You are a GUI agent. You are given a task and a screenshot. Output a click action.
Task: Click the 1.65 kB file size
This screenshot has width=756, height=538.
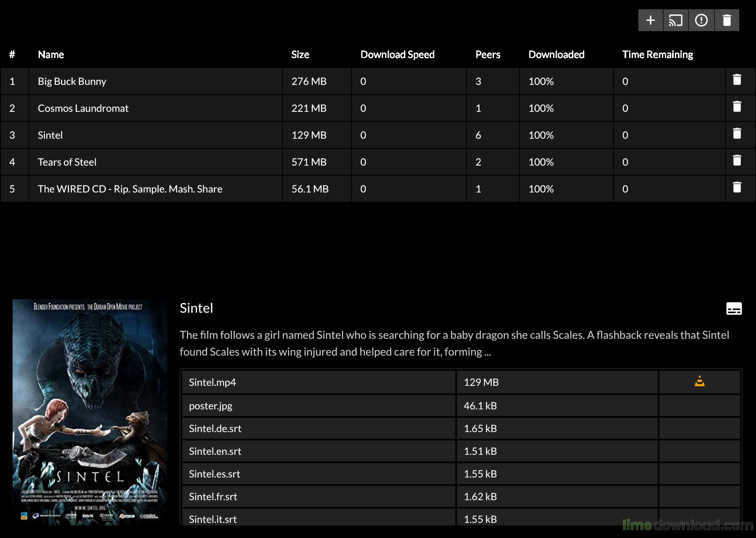click(x=480, y=429)
